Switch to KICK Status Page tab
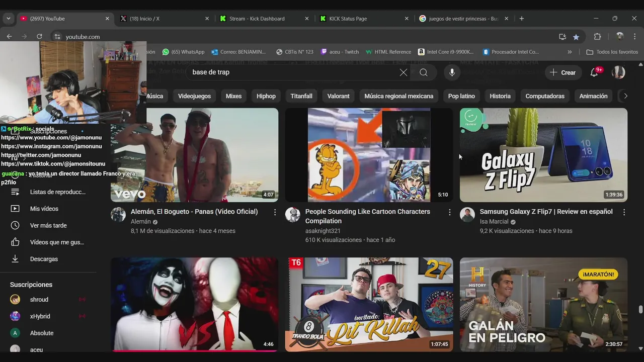This screenshot has width=644, height=362. pos(364,19)
